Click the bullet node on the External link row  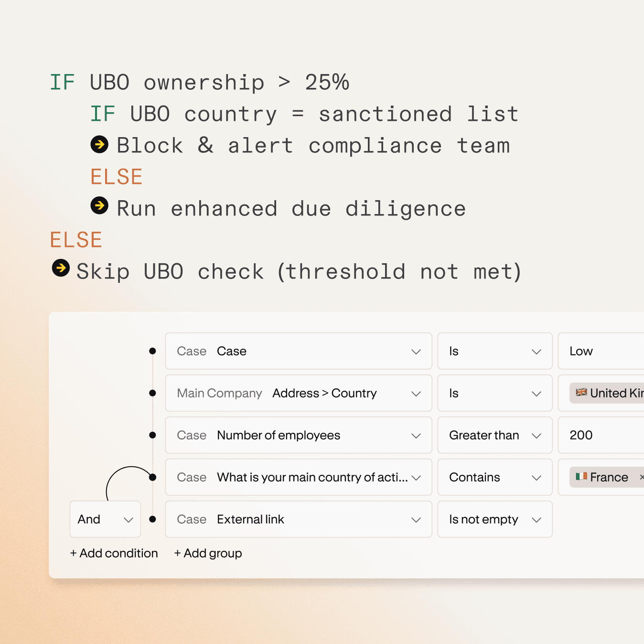click(x=152, y=519)
